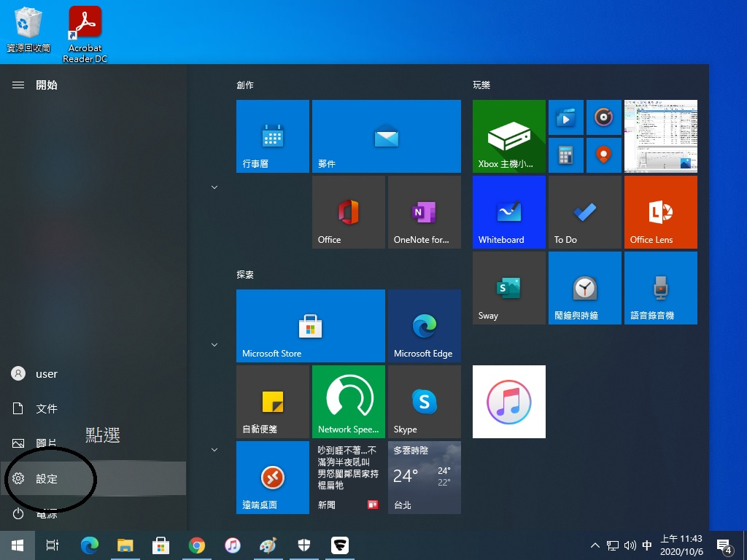
Task: Launch the Office tile
Action: pos(348,212)
